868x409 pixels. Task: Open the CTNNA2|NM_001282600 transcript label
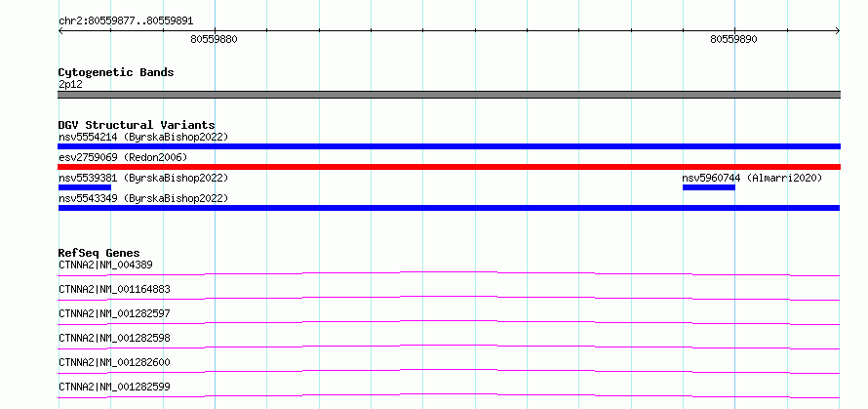(114, 362)
